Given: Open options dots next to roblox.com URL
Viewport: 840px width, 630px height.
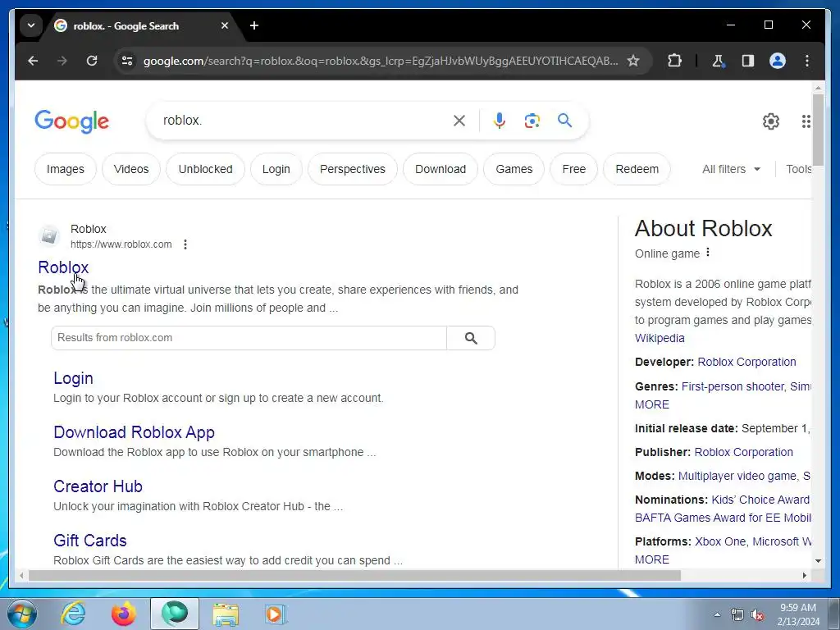Looking at the screenshot, I should coord(185,244).
